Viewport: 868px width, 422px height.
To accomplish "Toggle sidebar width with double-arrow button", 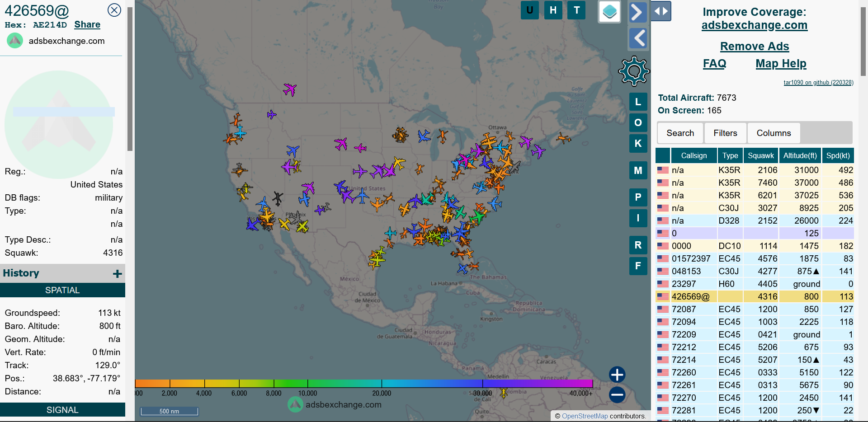I will click(x=661, y=11).
